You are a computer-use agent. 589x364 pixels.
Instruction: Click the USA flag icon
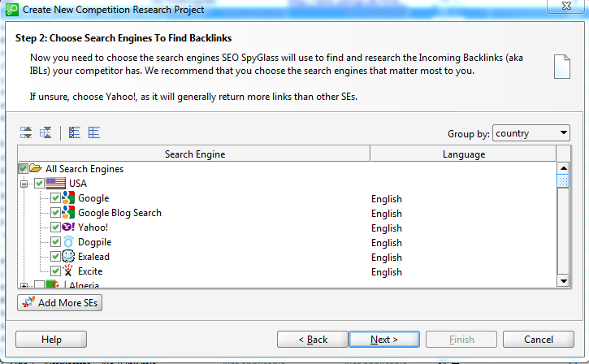[x=55, y=184]
